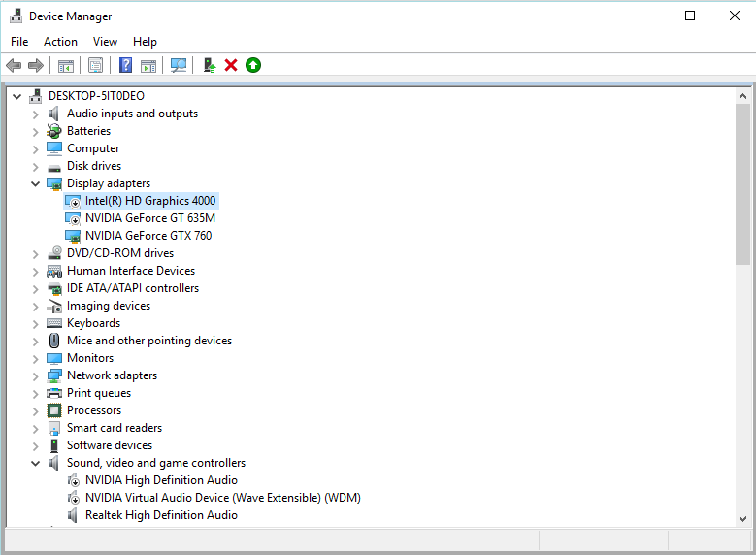Screen dimensions: 756x555
Task: Select Realtek High Definition Audio text
Action: (x=161, y=515)
